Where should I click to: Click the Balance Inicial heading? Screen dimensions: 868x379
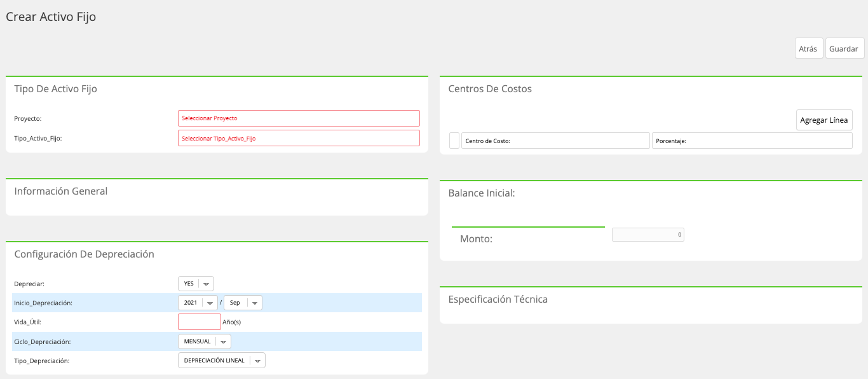tap(482, 193)
